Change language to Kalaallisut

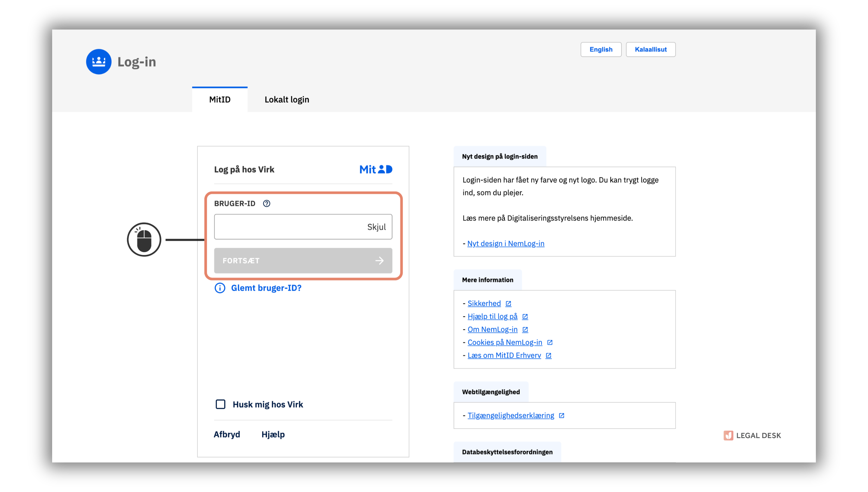tap(651, 49)
